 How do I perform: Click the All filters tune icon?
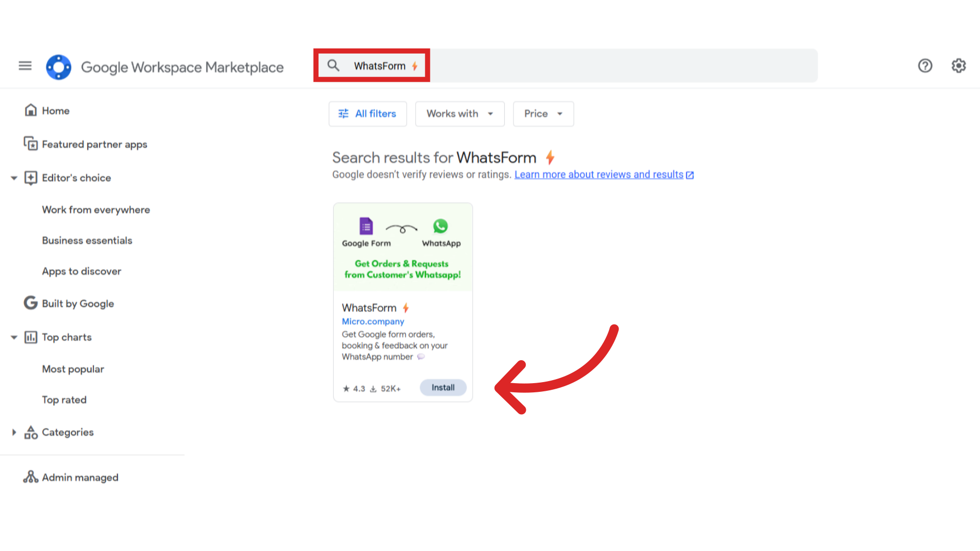pos(344,114)
